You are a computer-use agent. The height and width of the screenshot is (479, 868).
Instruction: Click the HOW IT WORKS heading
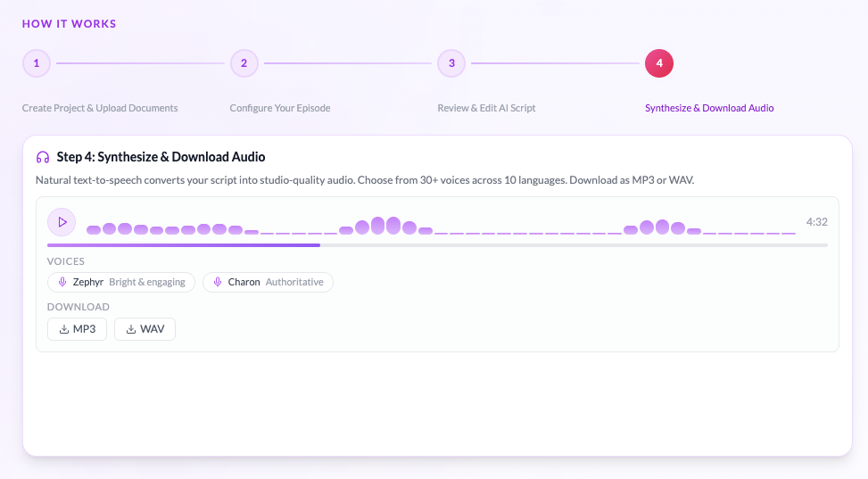[x=70, y=24]
